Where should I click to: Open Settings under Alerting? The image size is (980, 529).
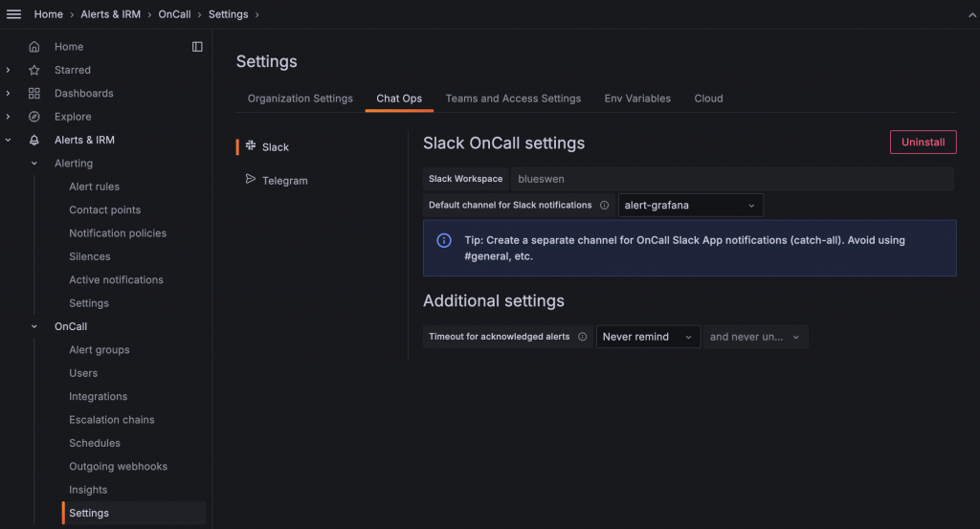(x=89, y=303)
